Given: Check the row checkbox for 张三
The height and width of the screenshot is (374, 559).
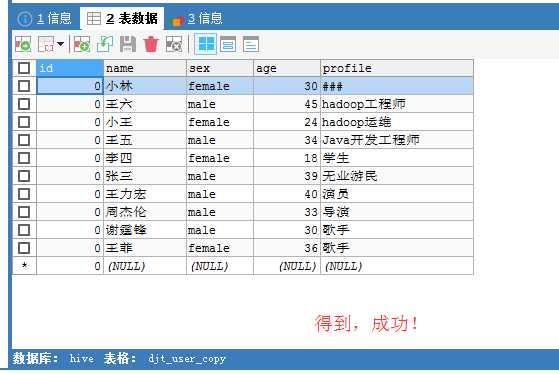Looking at the screenshot, I should [24, 176].
